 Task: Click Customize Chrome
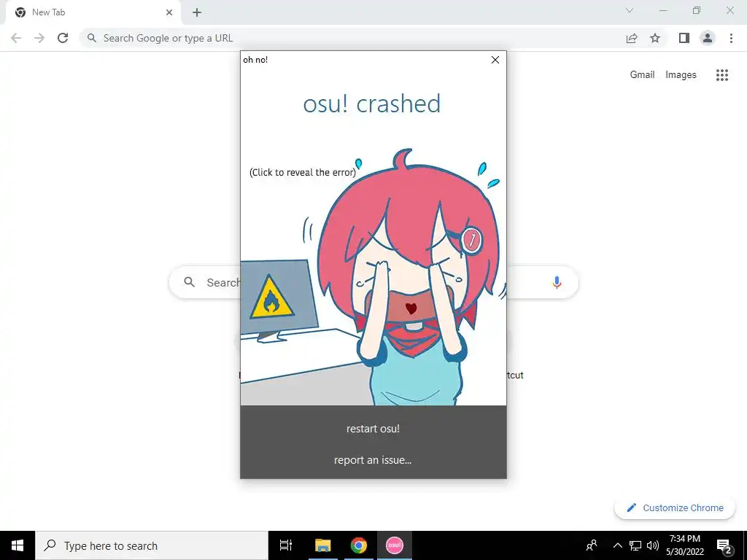[675, 507]
